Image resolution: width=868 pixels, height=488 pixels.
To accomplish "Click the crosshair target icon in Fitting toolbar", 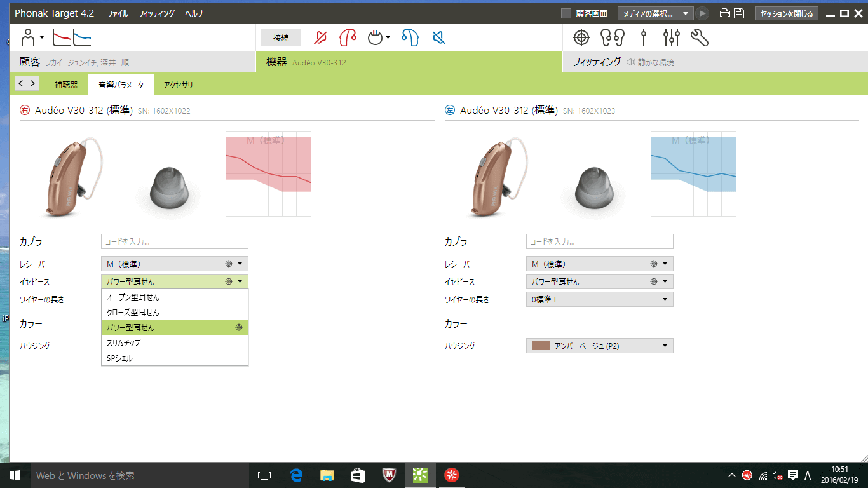I will [x=581, y=38].
